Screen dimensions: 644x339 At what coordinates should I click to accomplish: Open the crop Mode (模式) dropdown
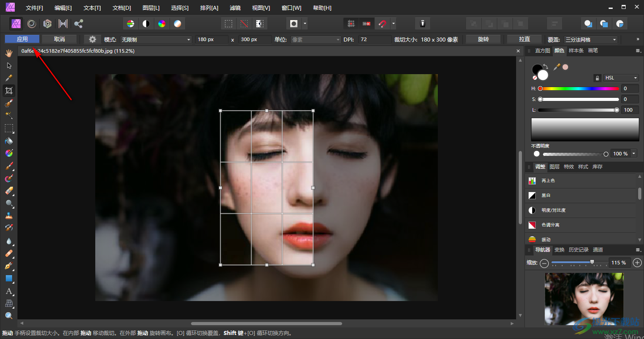click(156, 40)
